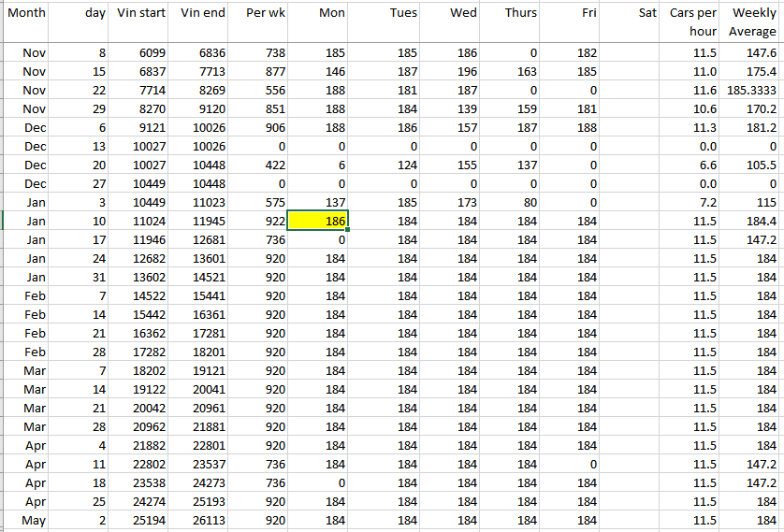Click the Weekly Average header cell
Screen dimensions: 784x532
(753, 22)
